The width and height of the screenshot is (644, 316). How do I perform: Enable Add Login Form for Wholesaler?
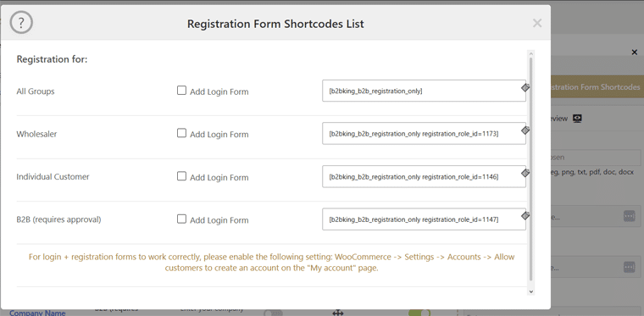tap(181, 133)
